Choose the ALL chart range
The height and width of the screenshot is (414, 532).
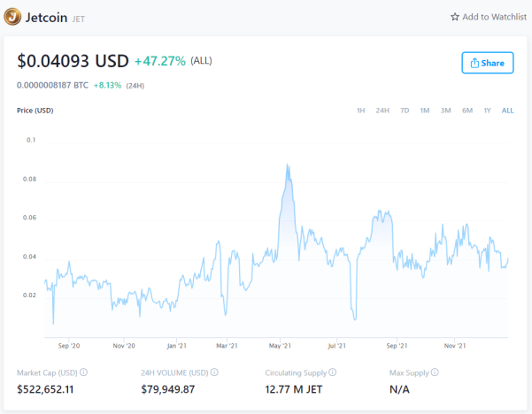507,111
